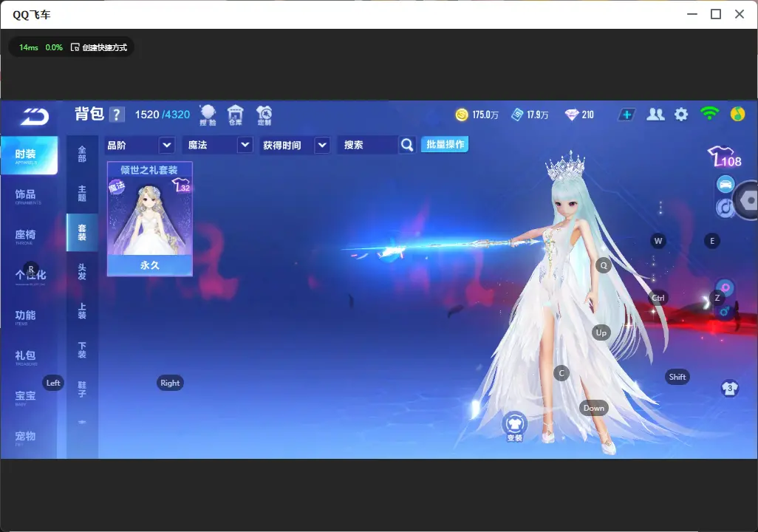
Task: Click the gold coin currency icon
Action: click(x=462, y=115)
